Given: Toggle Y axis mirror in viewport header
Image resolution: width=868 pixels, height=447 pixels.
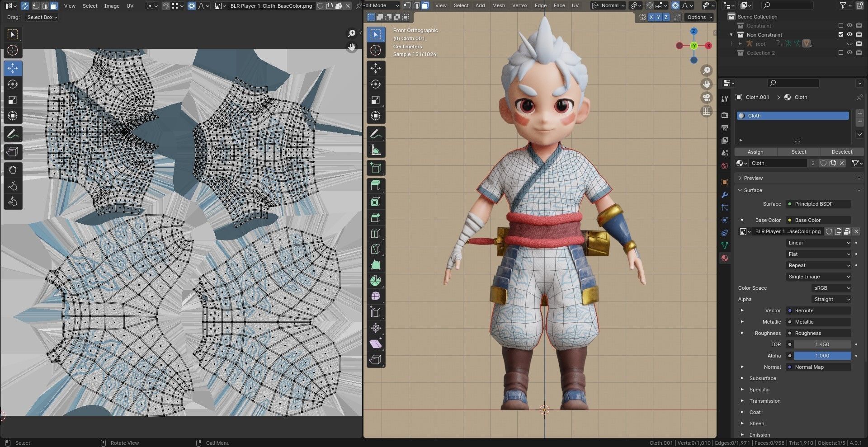Looking at the screenshot, I should (x=658, y=17).
